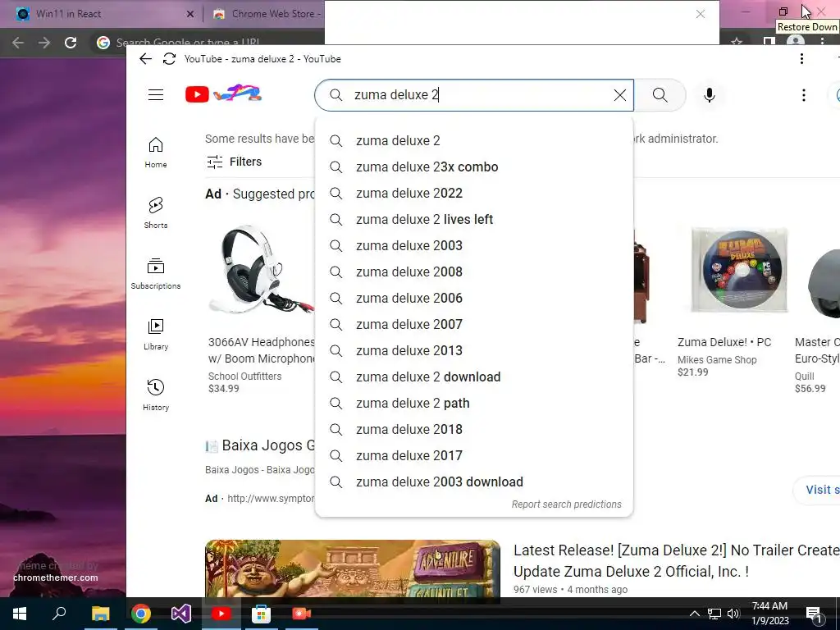This screenshot has height=630, width=840.
Task: Open "Latest Release! [Zuma Deluxe 2!]" video title
Action: pyautogui.click(x=677, y=561)
